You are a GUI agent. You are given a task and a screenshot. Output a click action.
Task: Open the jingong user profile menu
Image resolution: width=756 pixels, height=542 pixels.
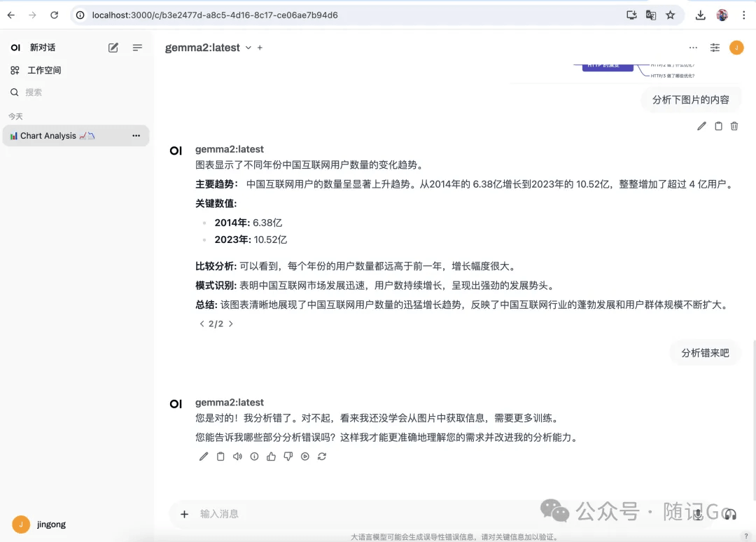pyautogui.click(x=39, y=524)
